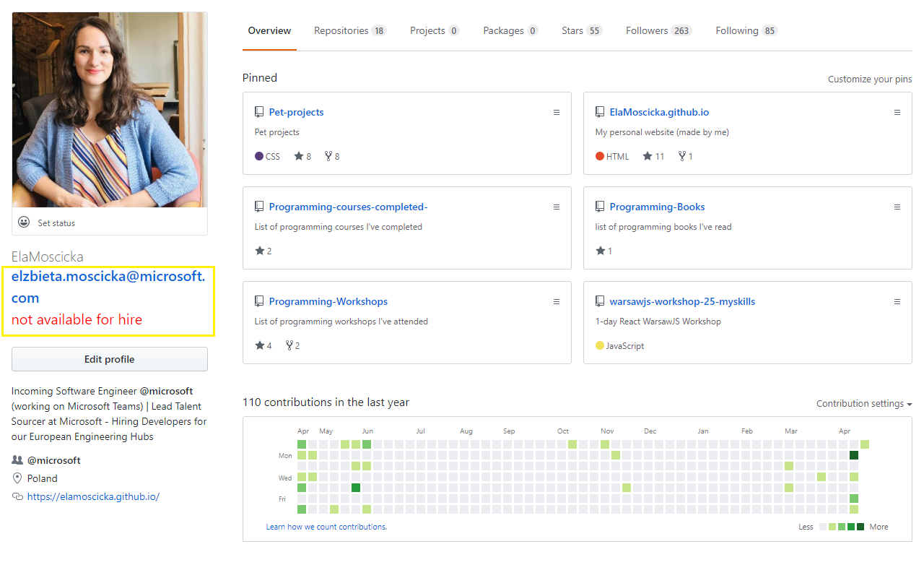Click the purple CSS language dot
The height and width of the screenshot is (578, 924).
click(x=259, y=156)
